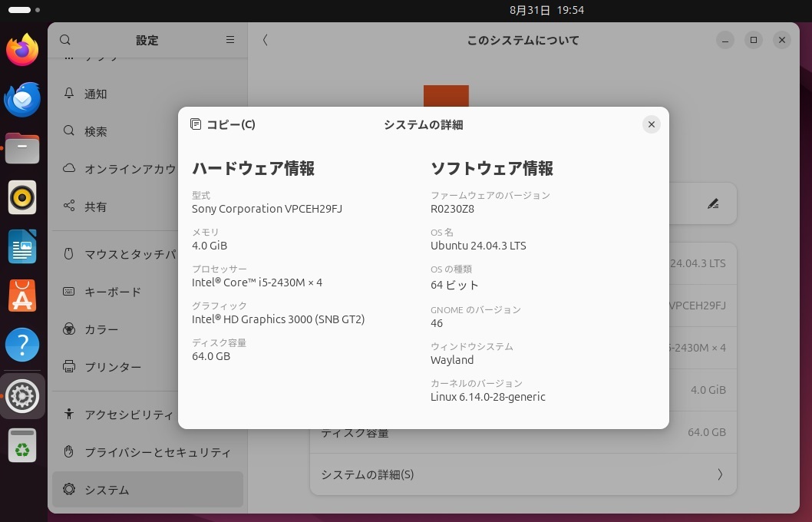
Task: Open the Files manager dock icon
Action: pyautogui.click(x=22, y=149)
